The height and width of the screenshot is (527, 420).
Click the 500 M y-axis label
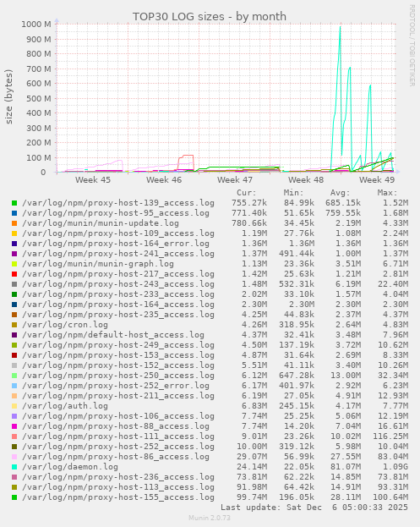[x=39, y=98]
